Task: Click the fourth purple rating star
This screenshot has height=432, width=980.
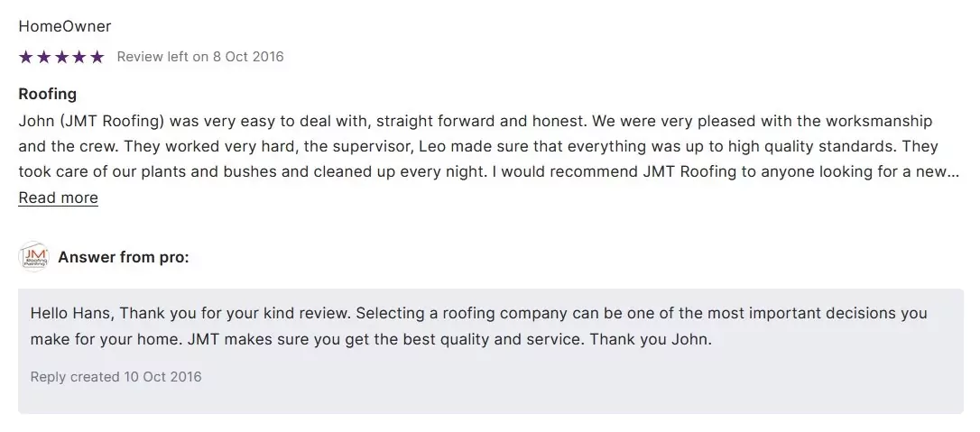Action: tap(79, 57)
